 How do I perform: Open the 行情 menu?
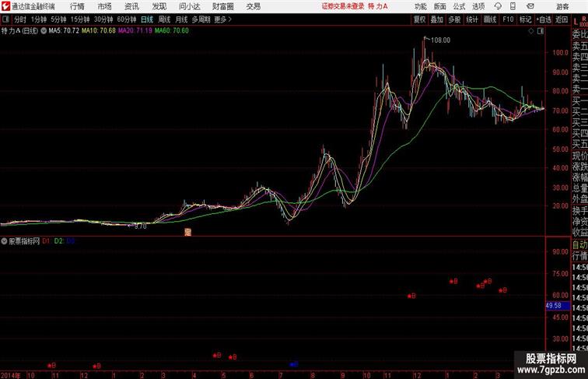77,6
